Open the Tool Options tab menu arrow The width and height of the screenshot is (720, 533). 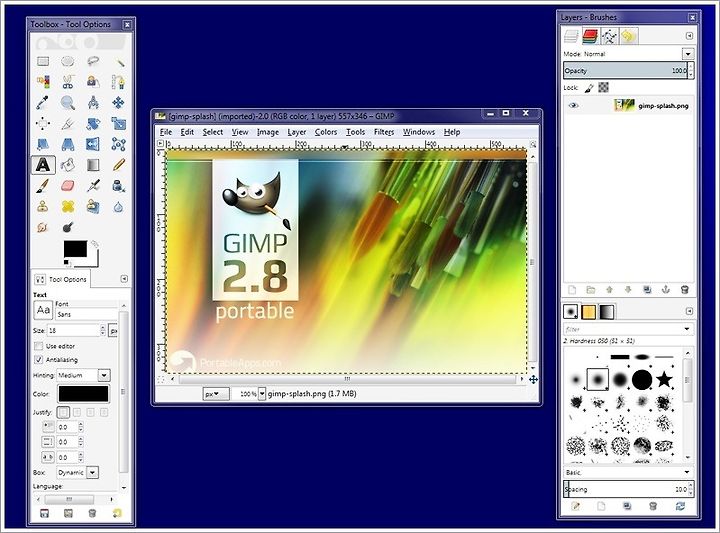124,279
